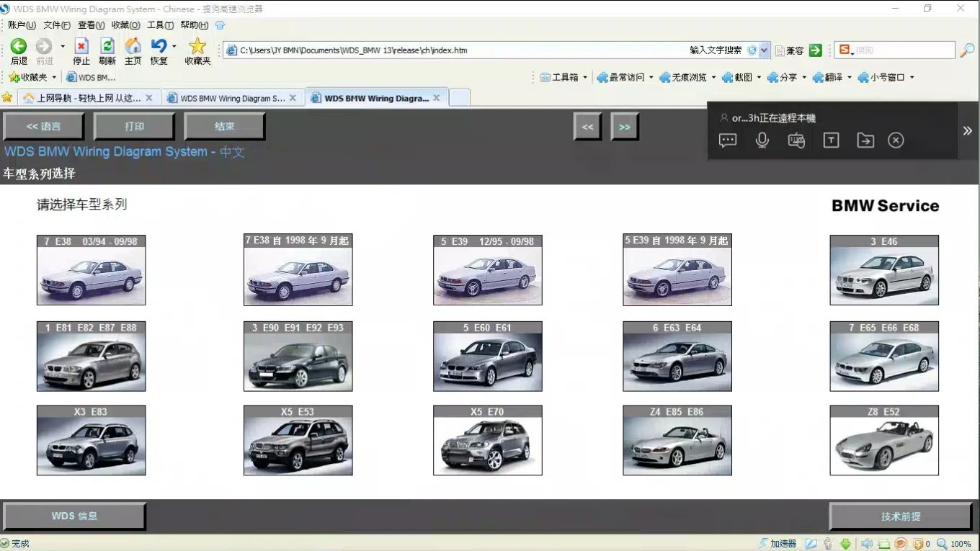Expand the 分享 share dropdown
The image size is (980, 551).
804,77
